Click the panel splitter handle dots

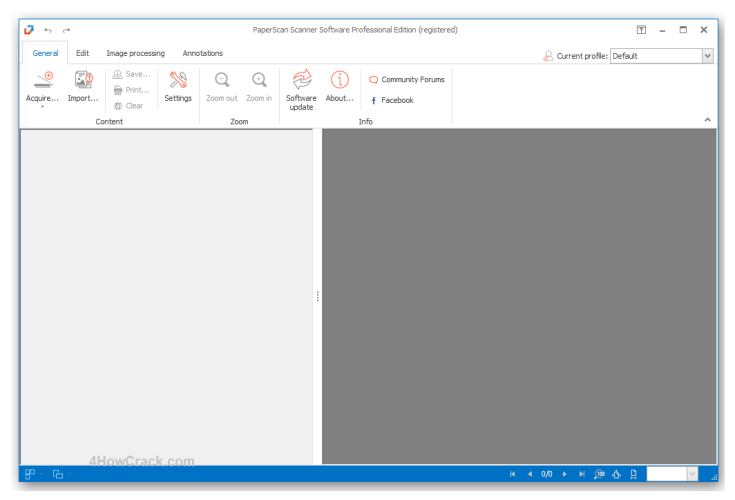(317, 296)
